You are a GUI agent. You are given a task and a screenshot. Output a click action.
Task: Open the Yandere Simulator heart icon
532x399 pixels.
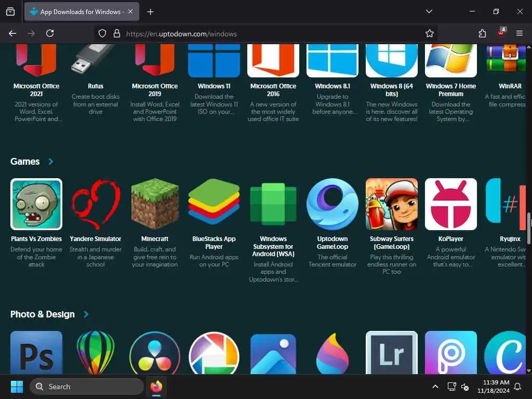coord(96,204)
